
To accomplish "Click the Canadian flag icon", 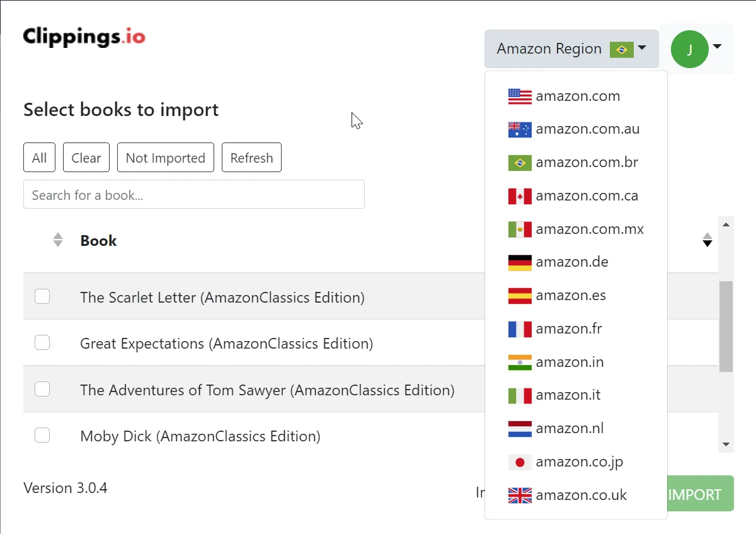I will pos(520,196).
